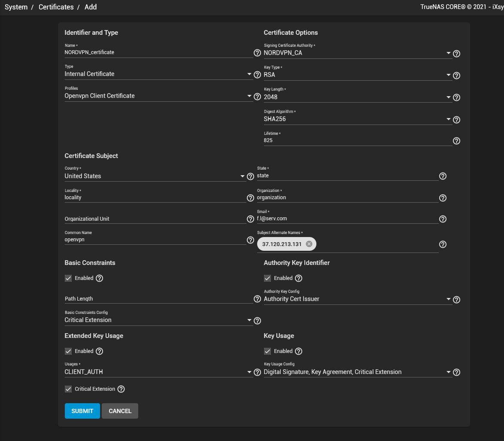Open help icon for Name field
This screenshot has height=441, width=504.
click(x=257, y=53)
